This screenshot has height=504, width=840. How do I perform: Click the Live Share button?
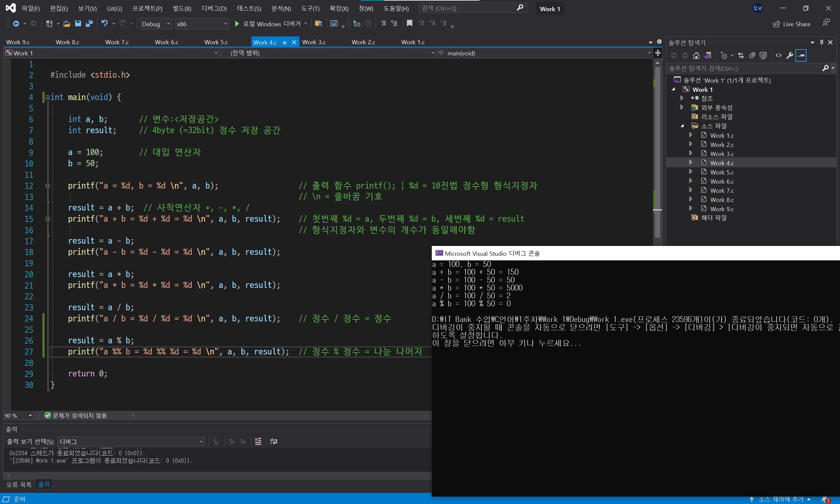pyautogui.click(x=792, y=24)
